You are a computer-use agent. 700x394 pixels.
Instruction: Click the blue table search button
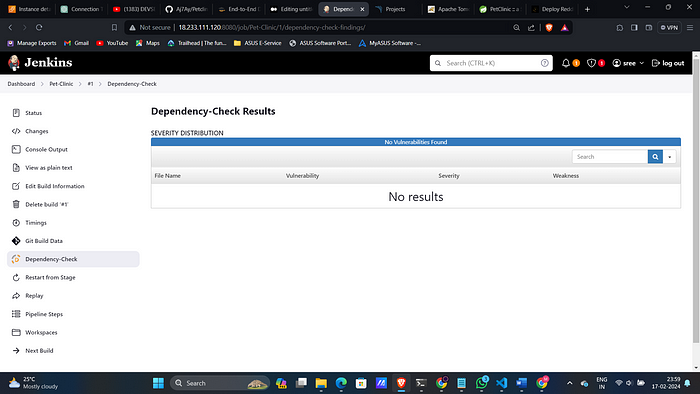click(x=655, y=157)
